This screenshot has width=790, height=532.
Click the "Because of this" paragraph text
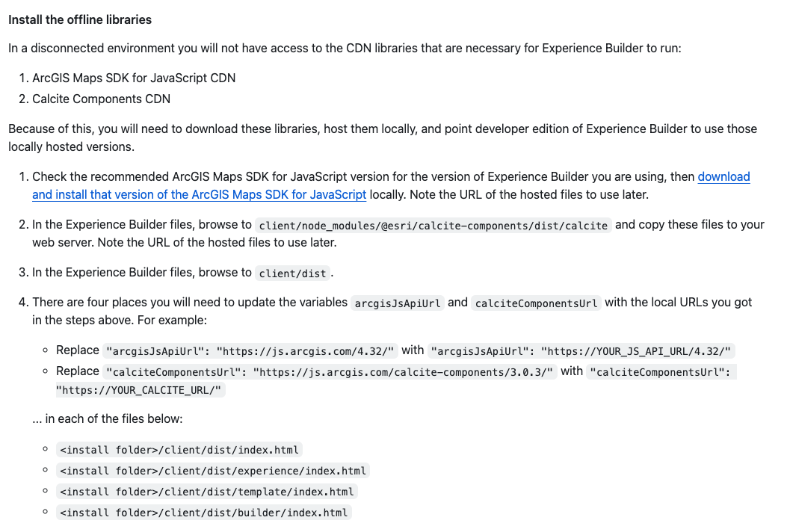382,129
